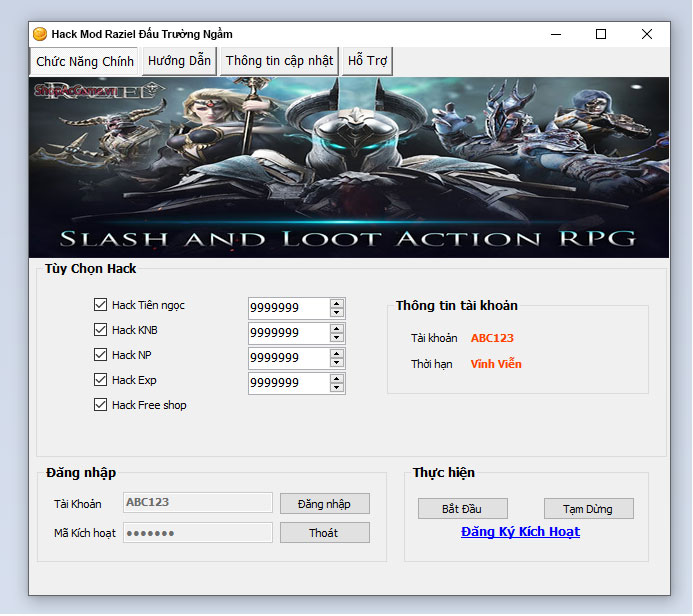
Task: Open the Hướng Dẫn tab
Action: (179, 61)
